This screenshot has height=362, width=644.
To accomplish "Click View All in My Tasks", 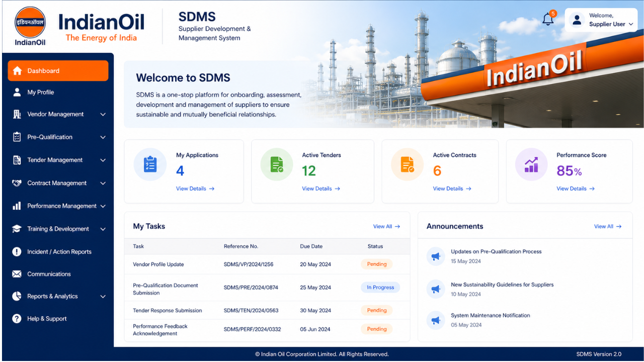I will [x=386, y=226].
